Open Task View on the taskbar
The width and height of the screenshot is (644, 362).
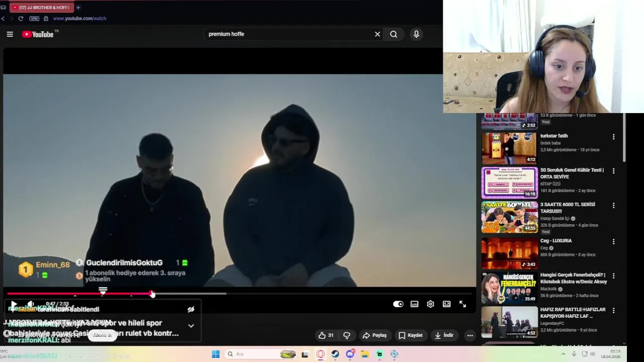305,354
